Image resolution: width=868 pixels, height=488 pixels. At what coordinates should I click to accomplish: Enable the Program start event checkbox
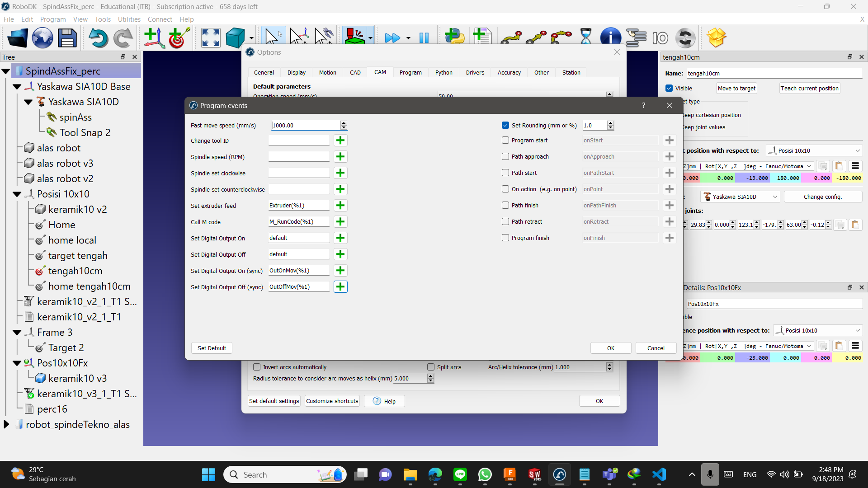[505, 141]
